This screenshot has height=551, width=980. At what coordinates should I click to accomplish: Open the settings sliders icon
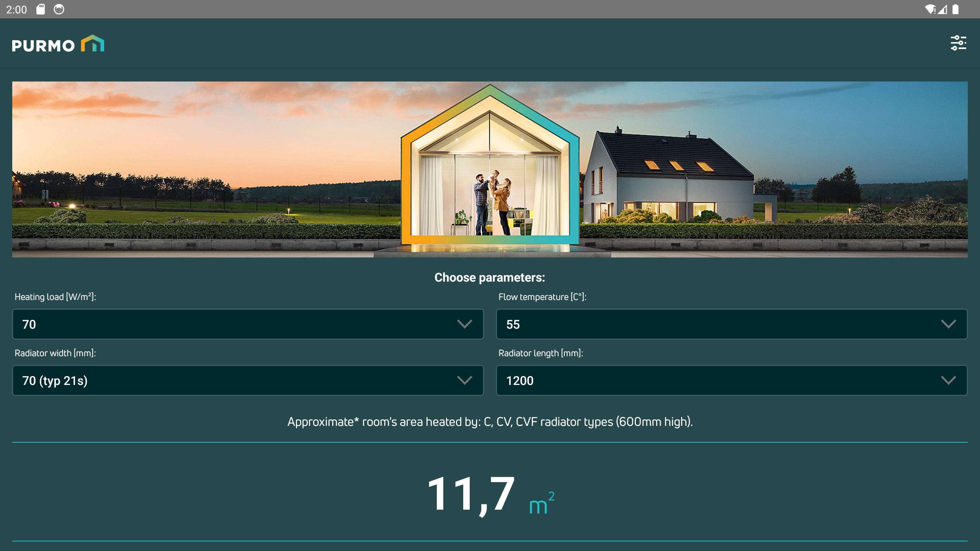959,43
